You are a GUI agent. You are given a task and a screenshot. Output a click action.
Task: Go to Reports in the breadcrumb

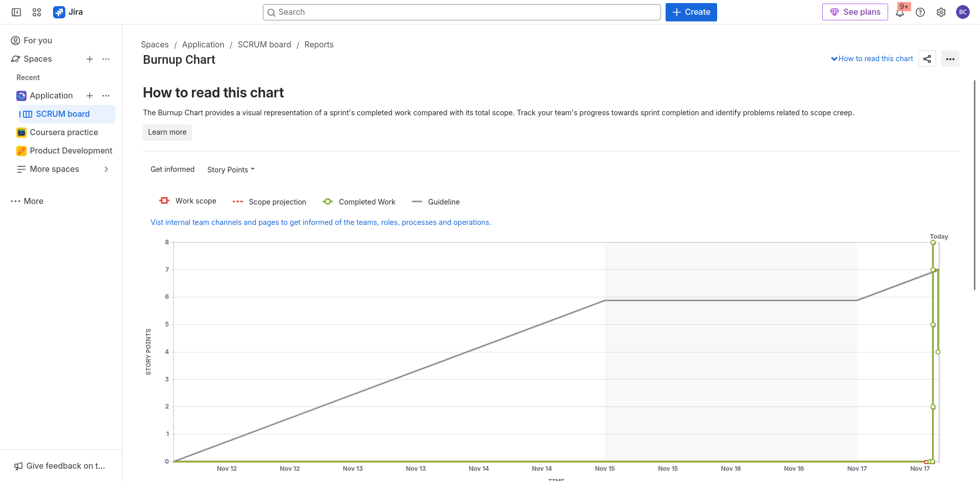point(318,45)
